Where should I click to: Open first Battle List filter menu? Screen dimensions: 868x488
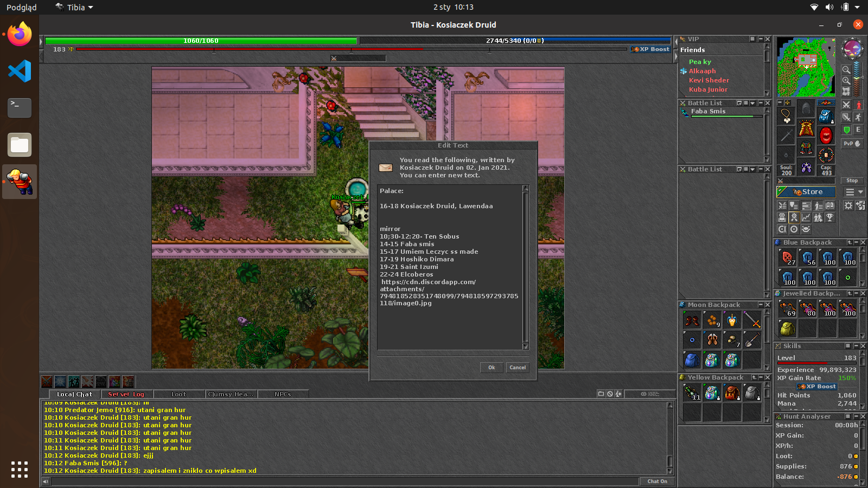(752, 103)
